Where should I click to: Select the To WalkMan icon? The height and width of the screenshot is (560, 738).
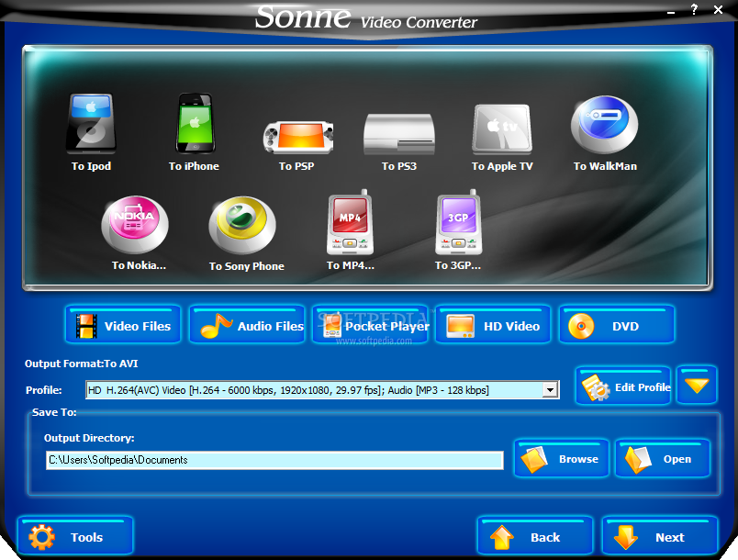coord(604,125)
